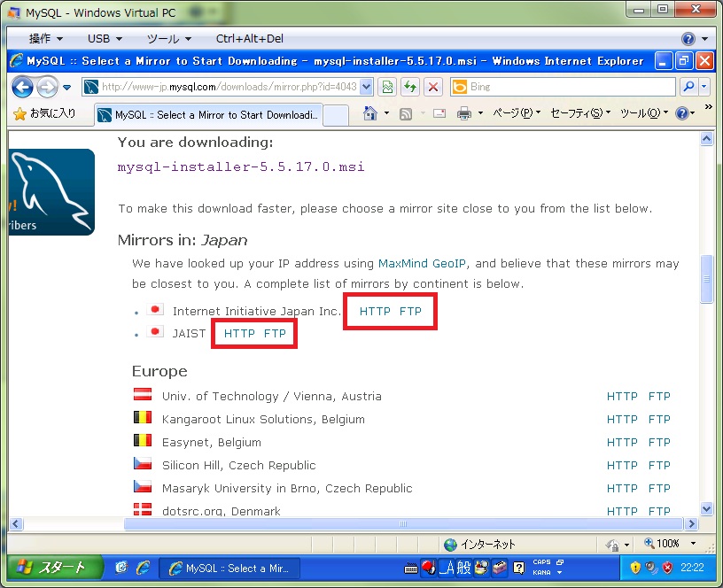Expand the Print options dropdown arrow
723x588 pixels.
click(480, 113)
